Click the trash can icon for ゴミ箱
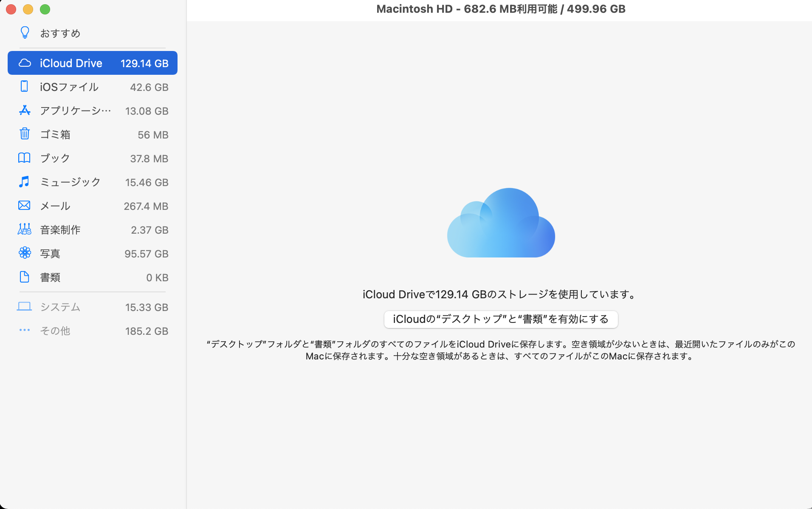The width and height of the screenshot is (812, 509). (25, 134)
